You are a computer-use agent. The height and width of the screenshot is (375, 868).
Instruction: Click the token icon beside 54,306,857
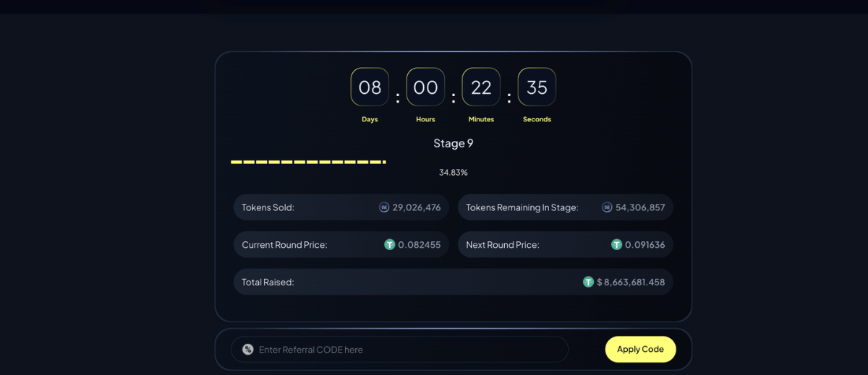(607, 207)
